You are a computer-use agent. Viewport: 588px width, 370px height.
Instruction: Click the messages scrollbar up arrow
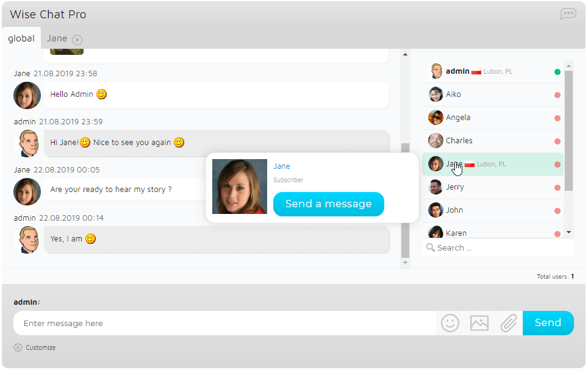tap(405, 54)
